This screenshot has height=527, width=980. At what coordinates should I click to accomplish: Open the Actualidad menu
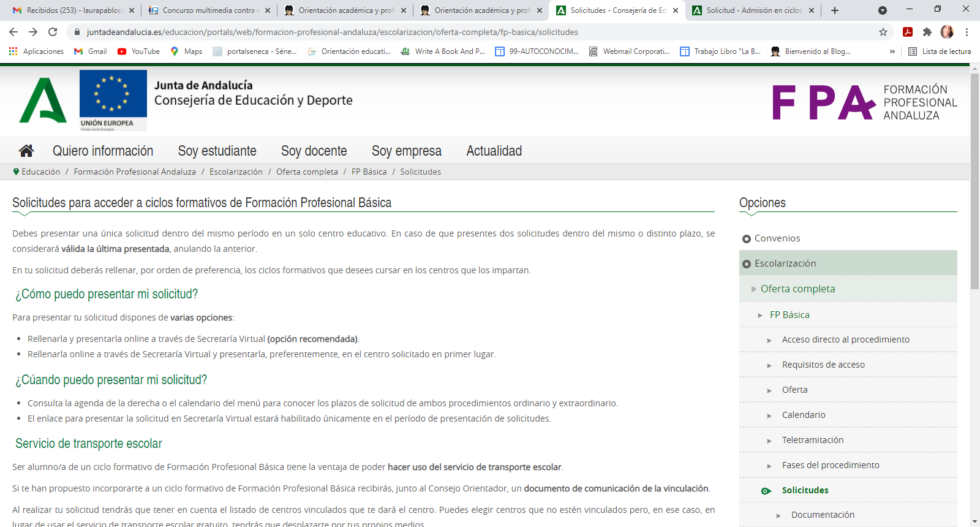(494, 151)
